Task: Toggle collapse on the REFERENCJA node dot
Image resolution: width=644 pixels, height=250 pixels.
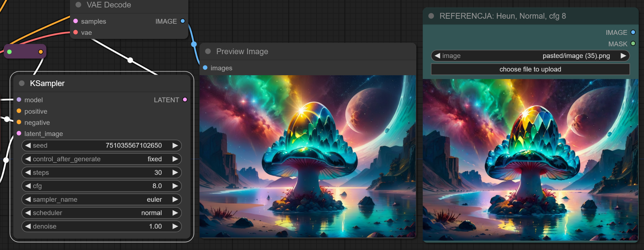Action: (x=431, y=16)
